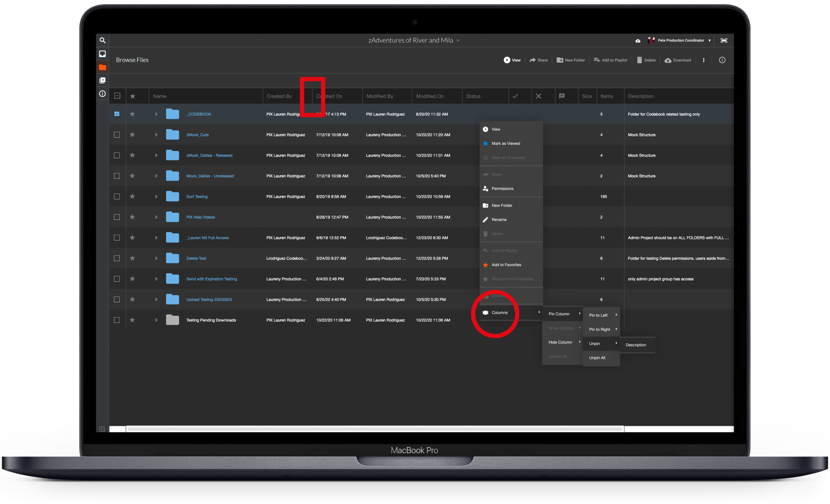
Task: Expand the PIX Help Videos folder arrow
Action: (x=156, y=217)
